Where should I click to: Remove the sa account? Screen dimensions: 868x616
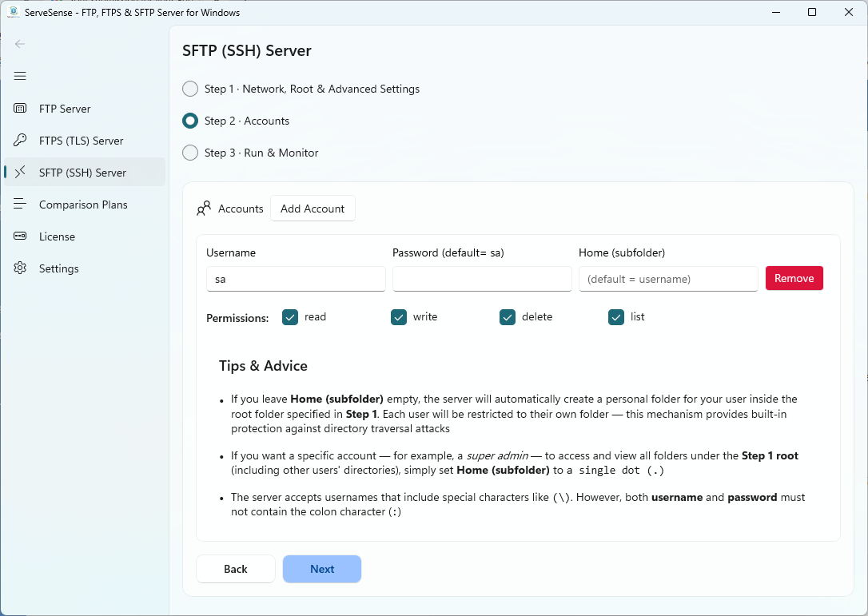click(x=794, y=278)
